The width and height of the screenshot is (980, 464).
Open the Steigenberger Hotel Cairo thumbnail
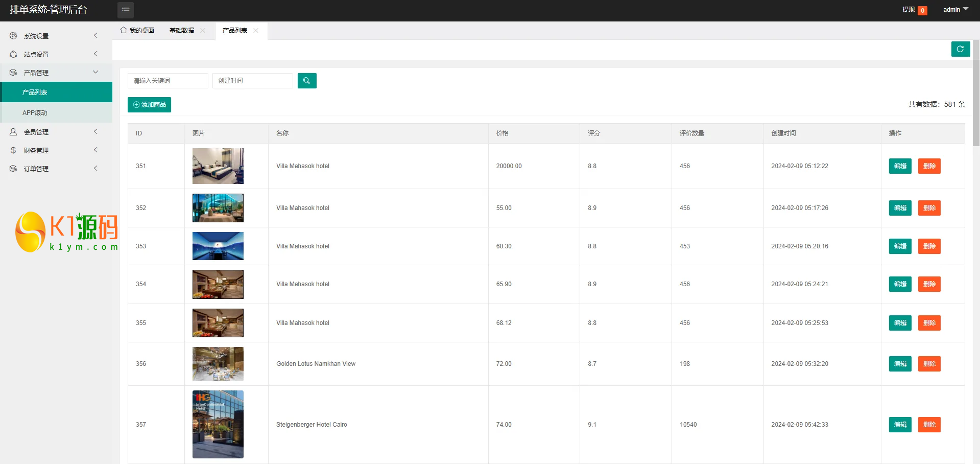tap(218, 424)
